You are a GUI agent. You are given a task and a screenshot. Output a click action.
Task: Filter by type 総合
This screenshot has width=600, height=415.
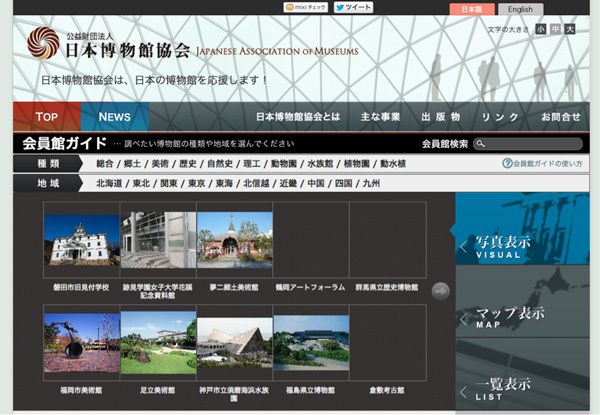(x=105, y=164)
